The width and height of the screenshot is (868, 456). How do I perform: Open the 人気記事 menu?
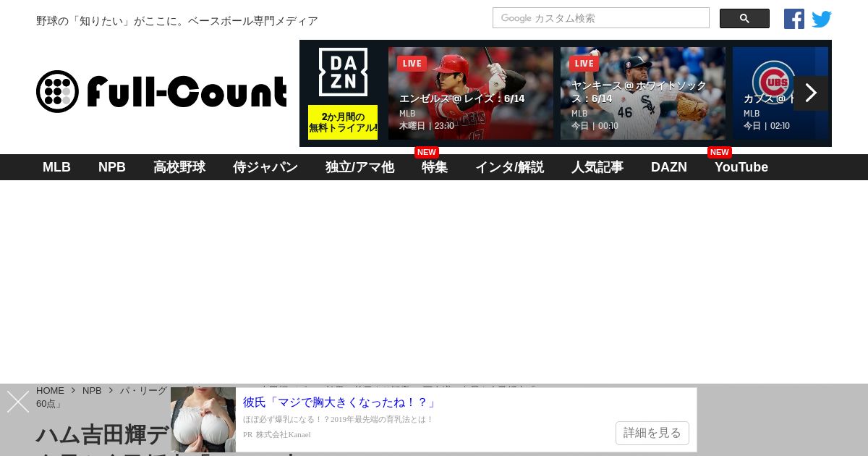(x=597, y=167)
